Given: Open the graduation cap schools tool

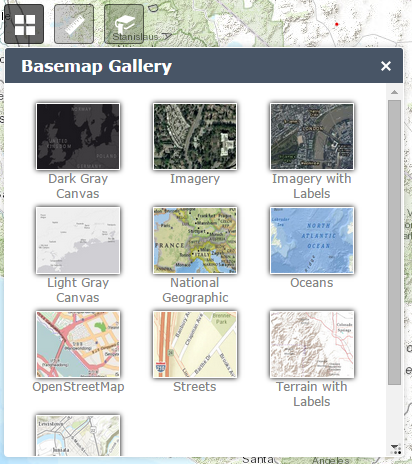Looking at the screenshot, I should point(124,24).
